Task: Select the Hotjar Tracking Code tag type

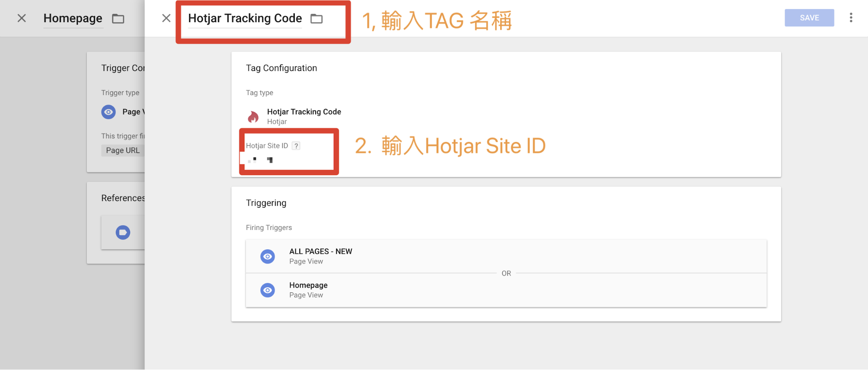Action: [304, 112]
